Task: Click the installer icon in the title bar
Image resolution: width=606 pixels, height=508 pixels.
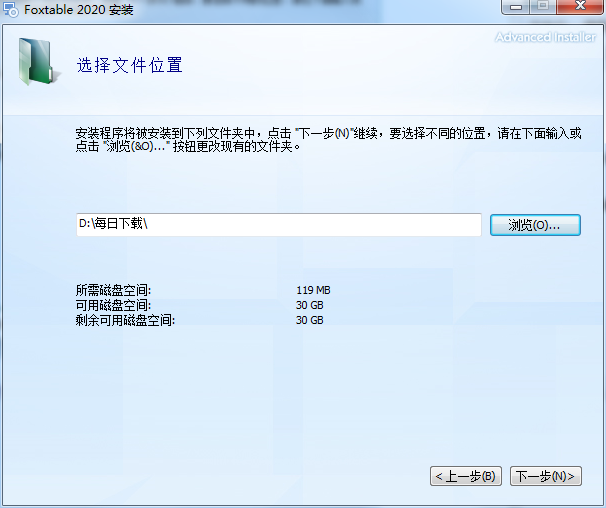Action: [x=9, y=11]
